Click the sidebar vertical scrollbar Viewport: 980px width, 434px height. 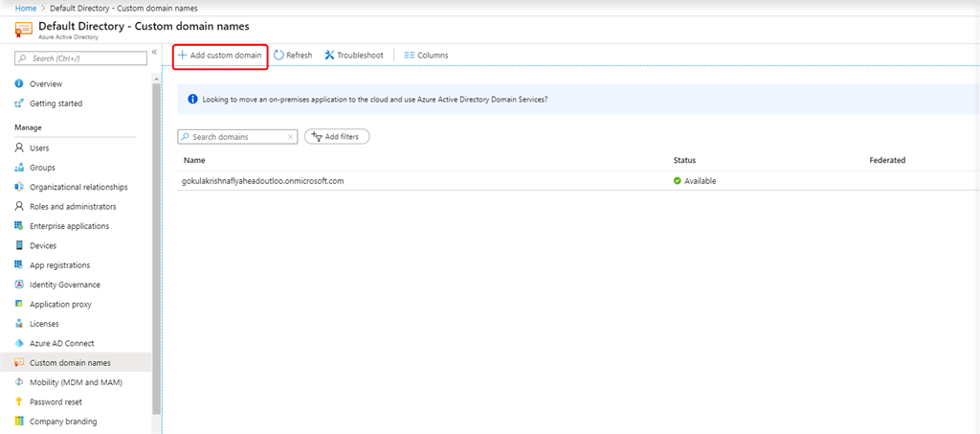[x=156, y=249]
